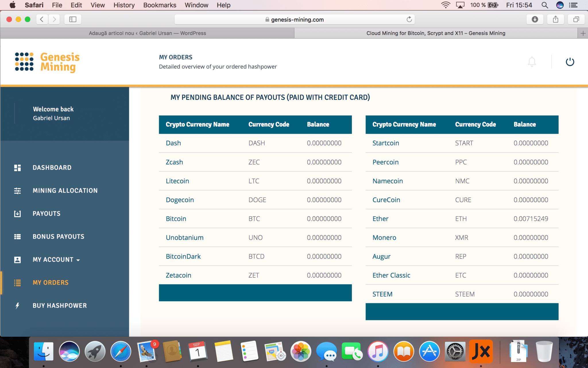Image resolution: width=588 pixels, height=368 pixels.
Task: Click the Augur currency link
Action: tap(381, 257)
